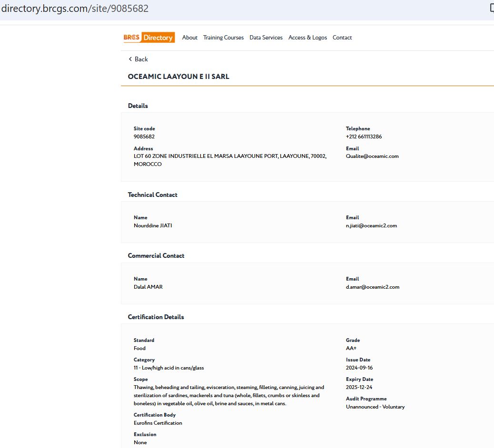Click the OCEAMIC LAAYOUN E II SARL heading
Viewport: 494px width, 448px height.
coord(178,77)
